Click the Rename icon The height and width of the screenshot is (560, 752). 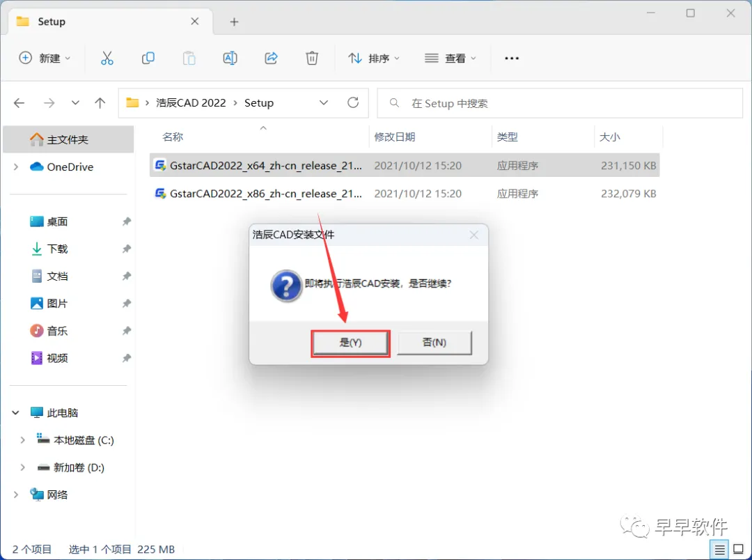(x=230, y=58)
